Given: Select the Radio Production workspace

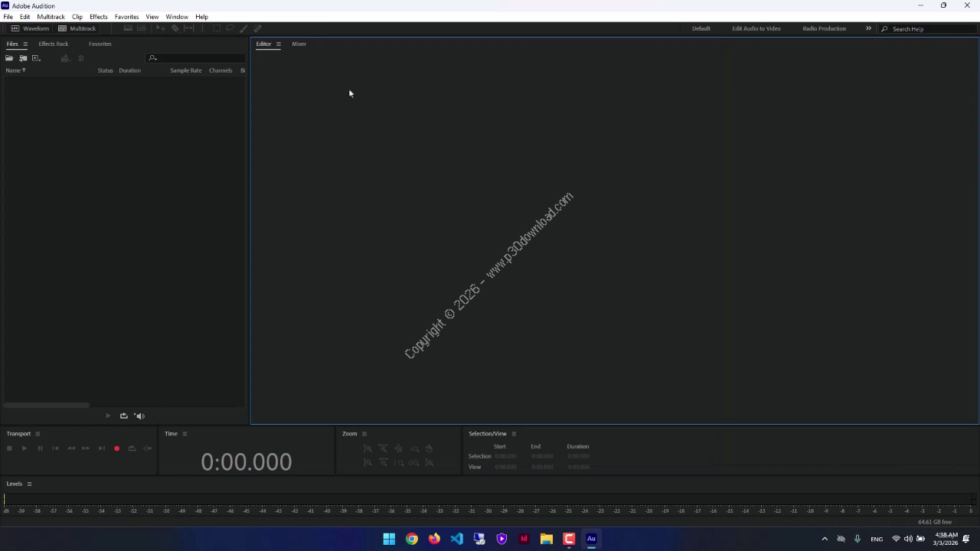Looking at the screenshot, I should tap(824, 28).
